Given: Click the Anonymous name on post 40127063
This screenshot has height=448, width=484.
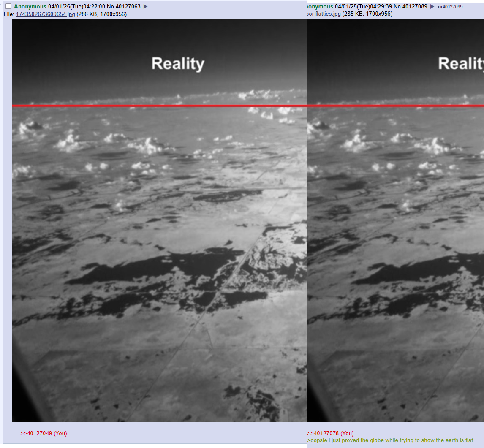Looking at the screenshot, I should point(30,6).
